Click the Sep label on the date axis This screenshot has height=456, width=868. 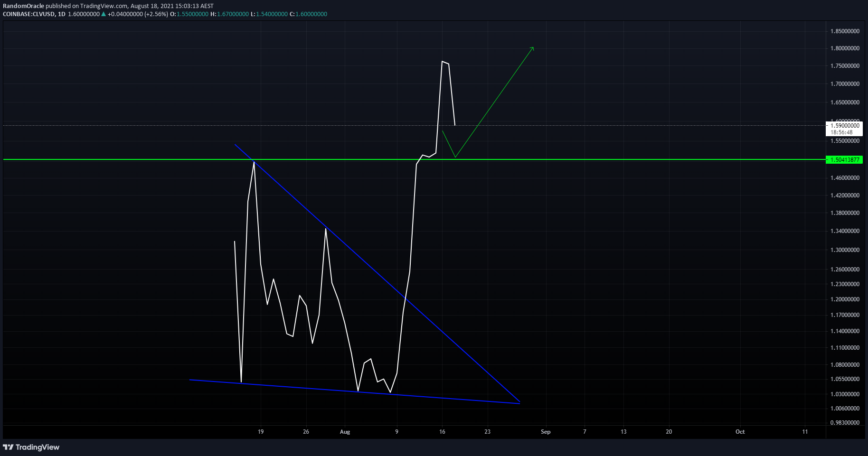(546, 432)
